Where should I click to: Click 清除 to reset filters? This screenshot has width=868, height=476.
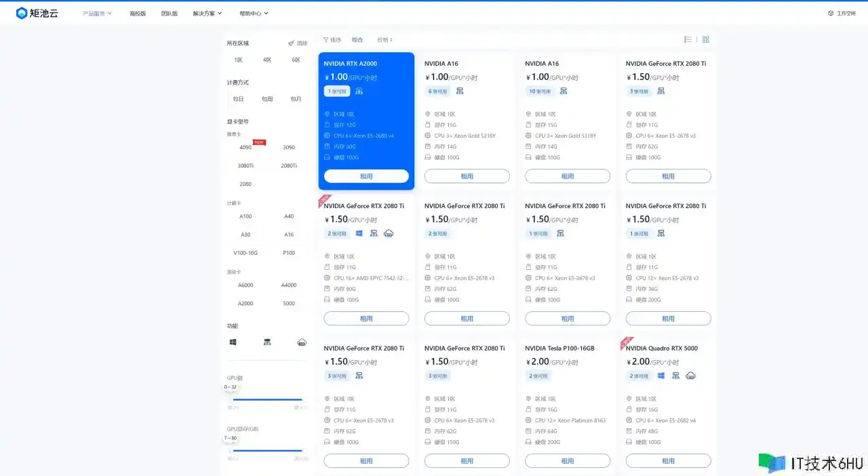[x=302, y=43]
